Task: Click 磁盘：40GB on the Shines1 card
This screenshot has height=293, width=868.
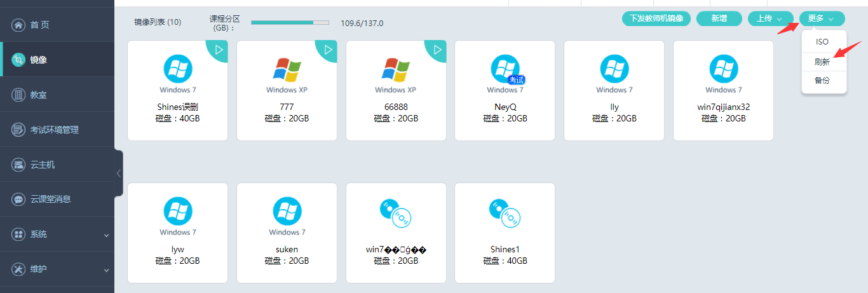Action: click(505, 261)
